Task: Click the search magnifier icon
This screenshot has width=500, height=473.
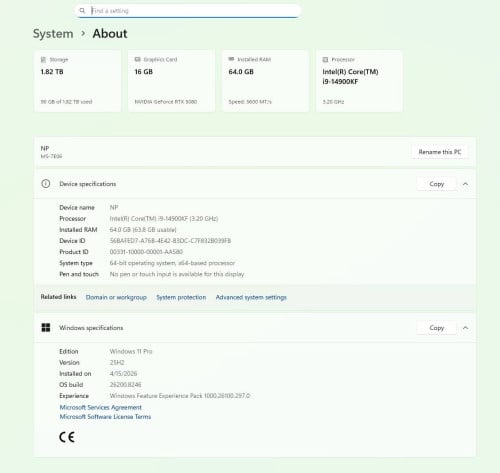Action: coord(82,11)
